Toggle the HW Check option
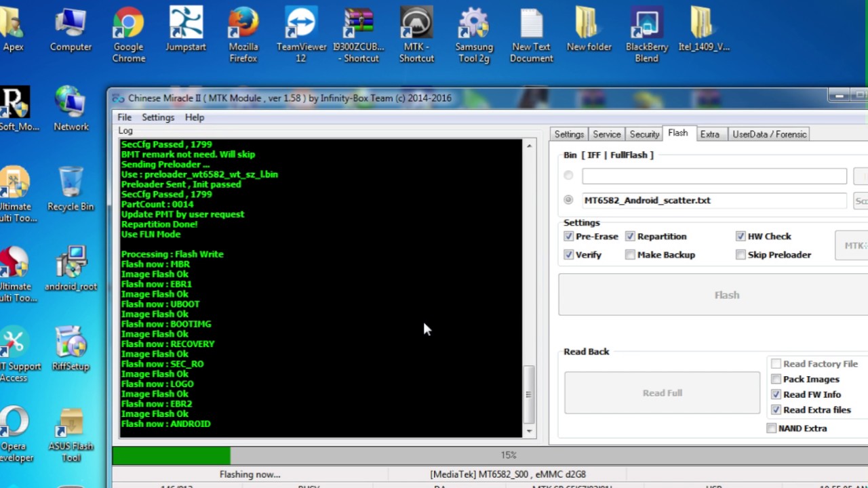 pos(741,237)
